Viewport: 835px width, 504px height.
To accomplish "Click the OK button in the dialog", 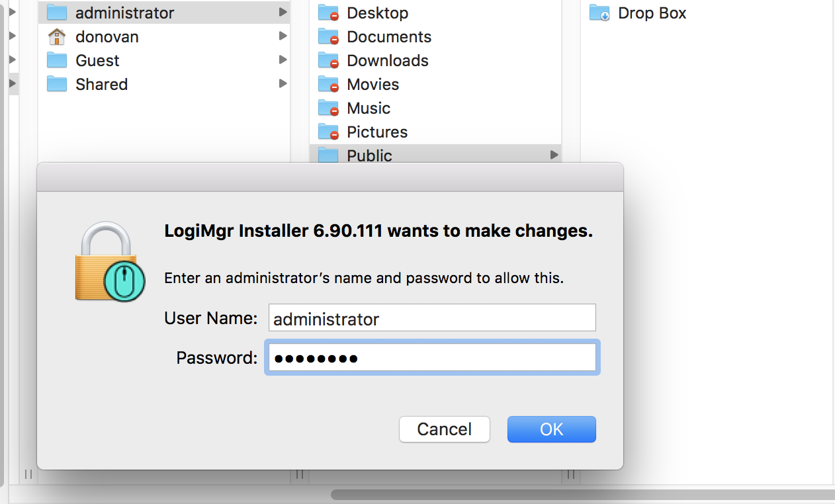I will (x=551, y=429).
